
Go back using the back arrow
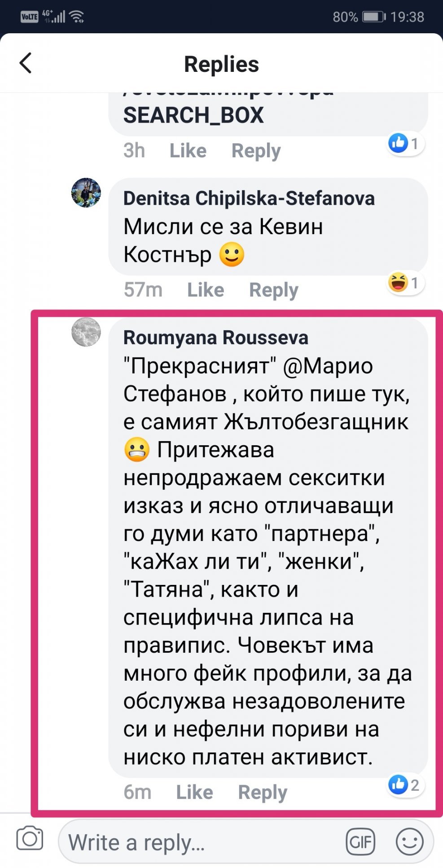click(x=26, y=63)
